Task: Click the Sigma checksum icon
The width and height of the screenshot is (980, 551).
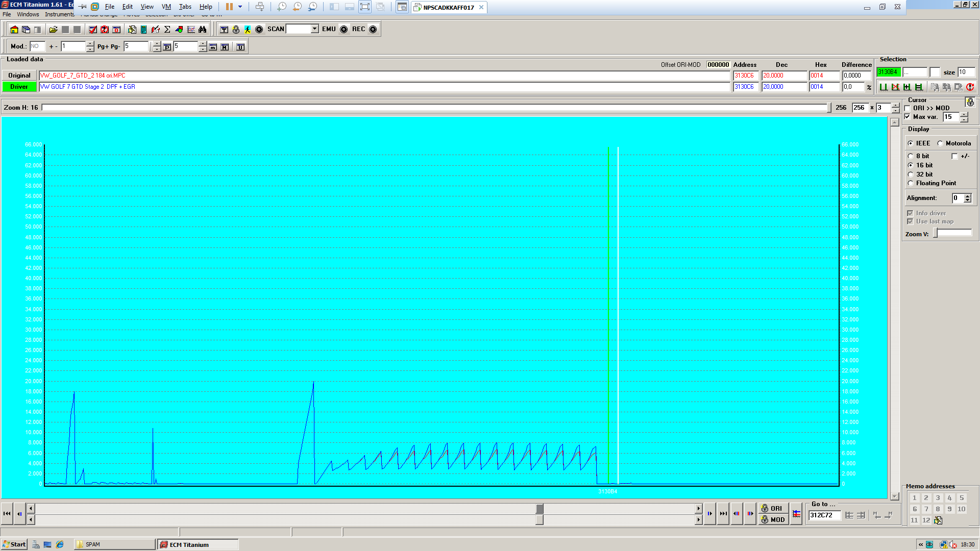Action: point(167,30)
